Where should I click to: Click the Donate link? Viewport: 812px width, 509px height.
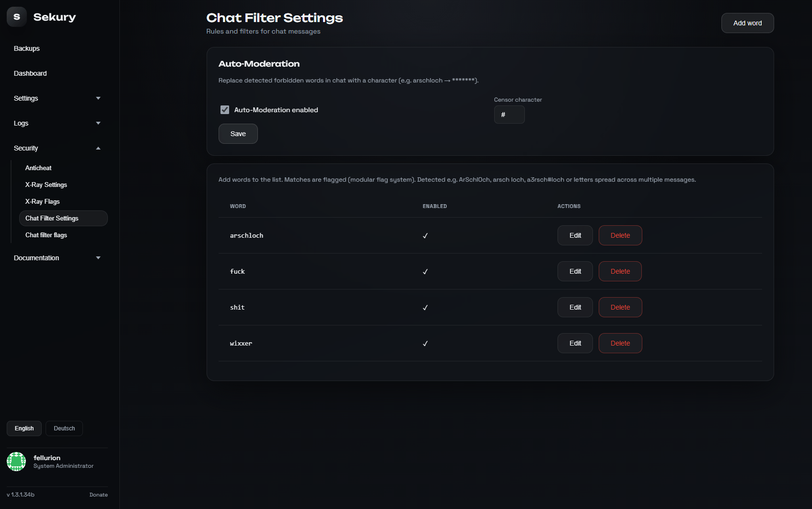click(x=98, y=495)
